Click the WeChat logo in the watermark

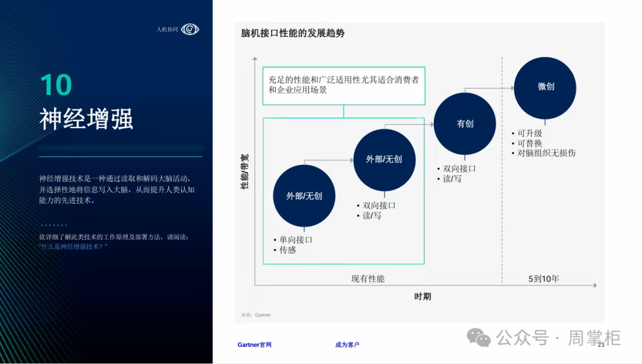click(x=479, y=337)
